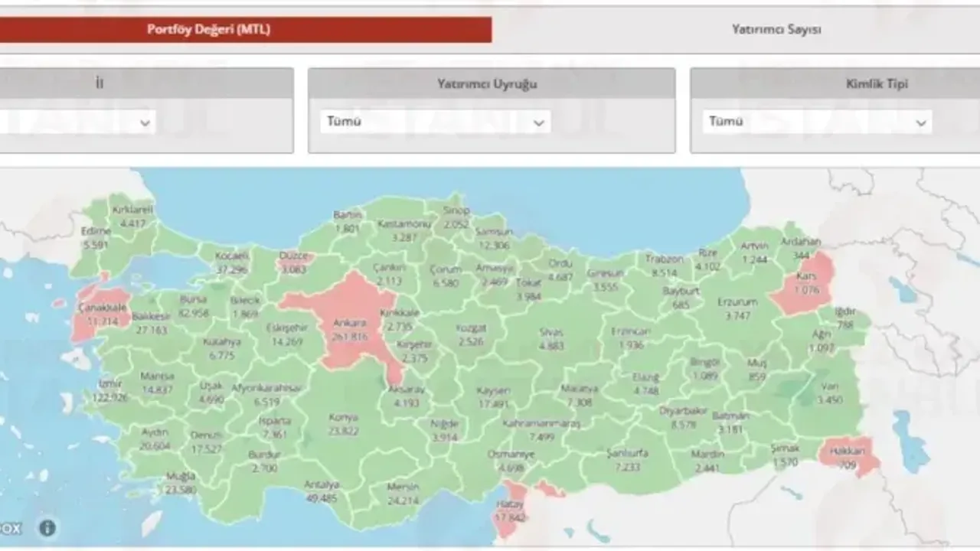
Task: Select Hakkari province on the map
Action: click(x=847, y=456)
